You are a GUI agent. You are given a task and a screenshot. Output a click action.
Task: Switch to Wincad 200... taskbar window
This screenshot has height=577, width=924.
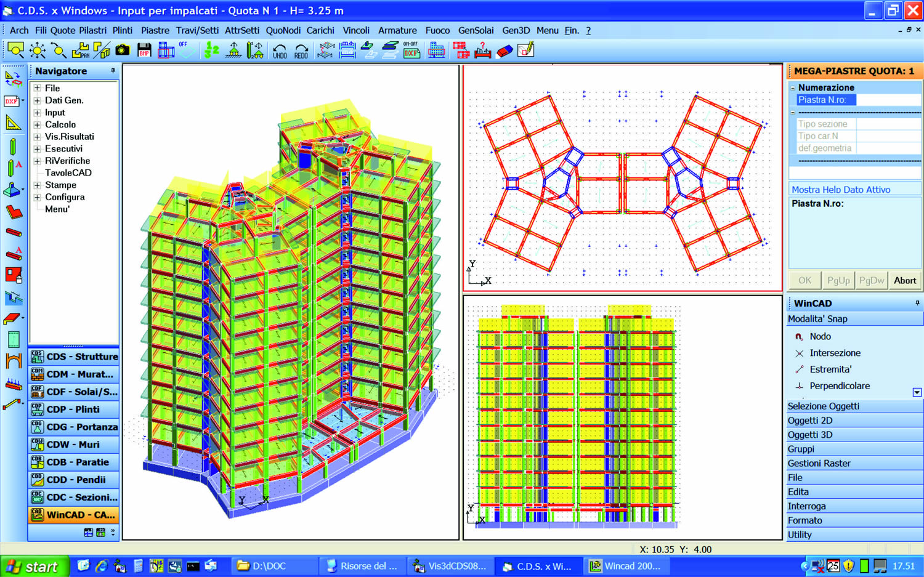626,566
